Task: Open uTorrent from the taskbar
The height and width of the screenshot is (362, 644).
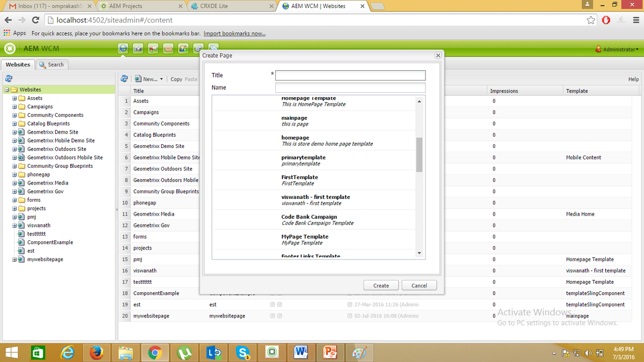Action: tap(184, 352)
